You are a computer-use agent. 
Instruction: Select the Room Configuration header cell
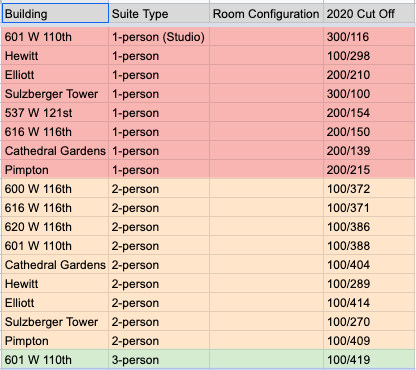click(266, 14)
